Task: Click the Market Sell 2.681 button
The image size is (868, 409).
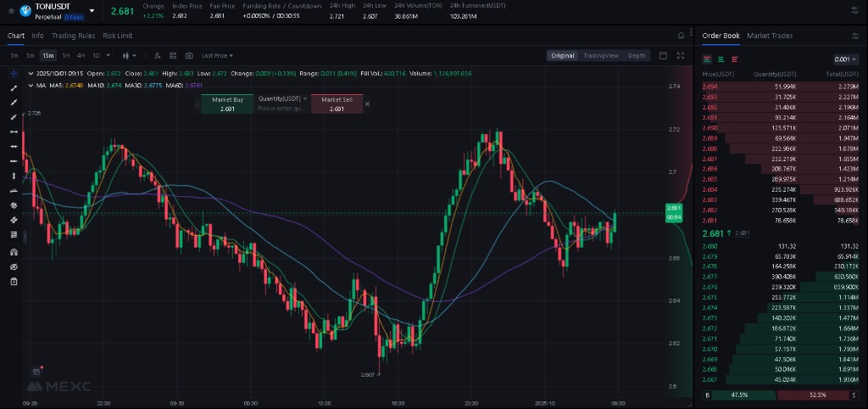Action: pos(337,104)
